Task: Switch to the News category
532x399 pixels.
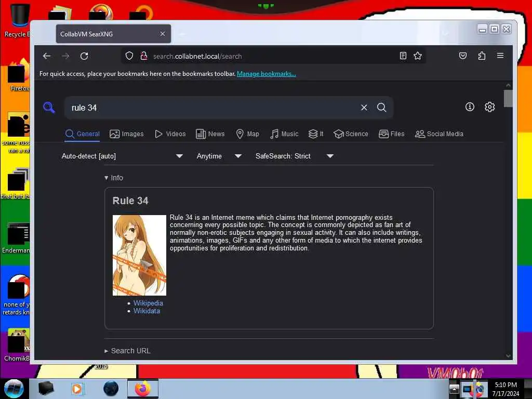Action: (x=210, y=134)
